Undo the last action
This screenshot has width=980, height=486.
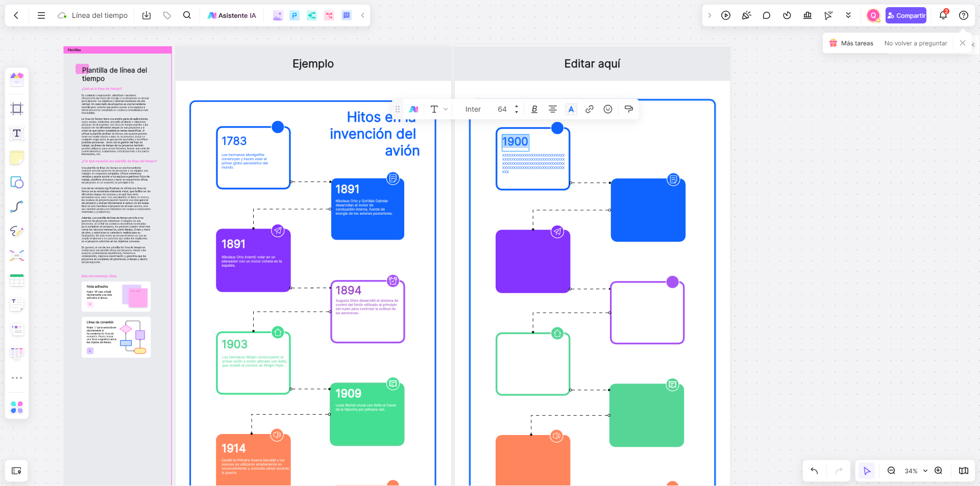(814, 471)
